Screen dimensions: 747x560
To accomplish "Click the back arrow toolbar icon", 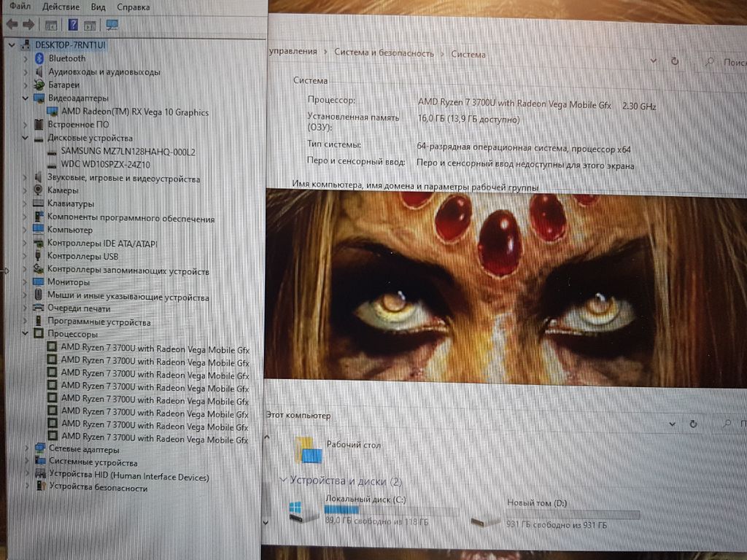I will (x=12, y=24).
